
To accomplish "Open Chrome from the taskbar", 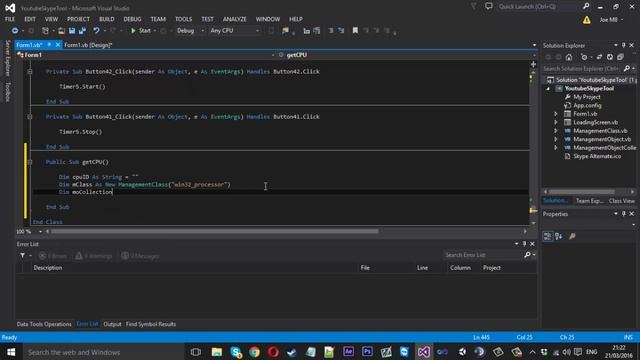I will [x=254, y=352].
